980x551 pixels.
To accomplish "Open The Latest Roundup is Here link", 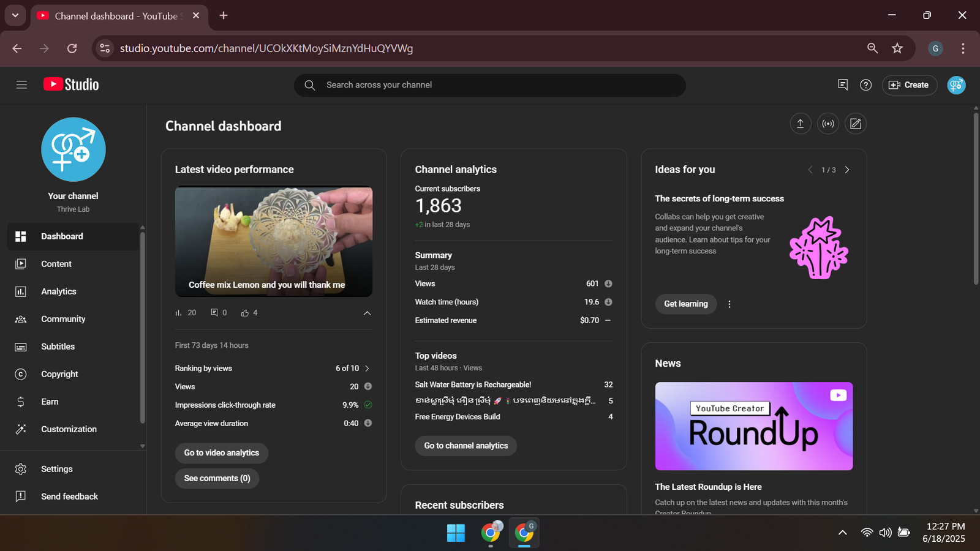I will (709, 487).
